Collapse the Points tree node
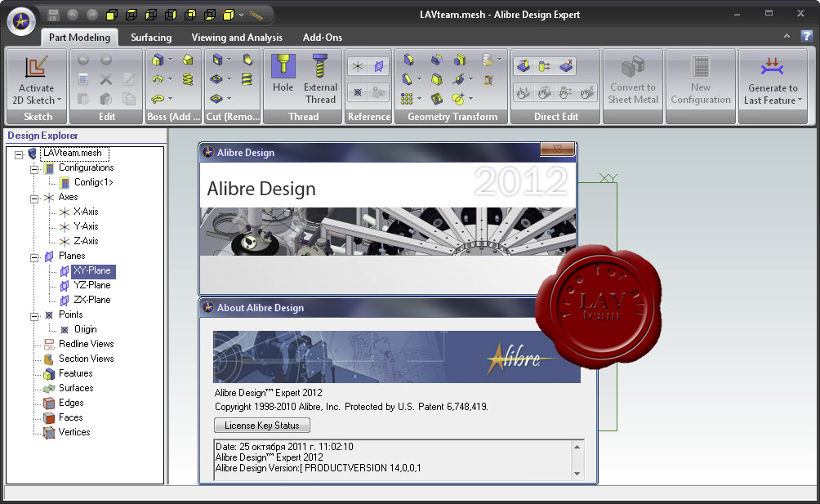This screenshot has height=504, width=820. click(x=34, y=316)
